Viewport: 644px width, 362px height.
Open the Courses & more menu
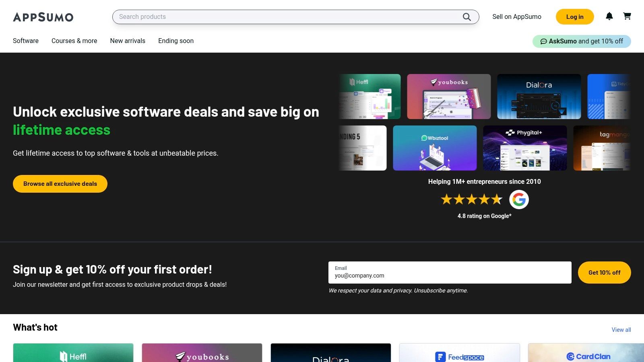[x=74, y=41]
